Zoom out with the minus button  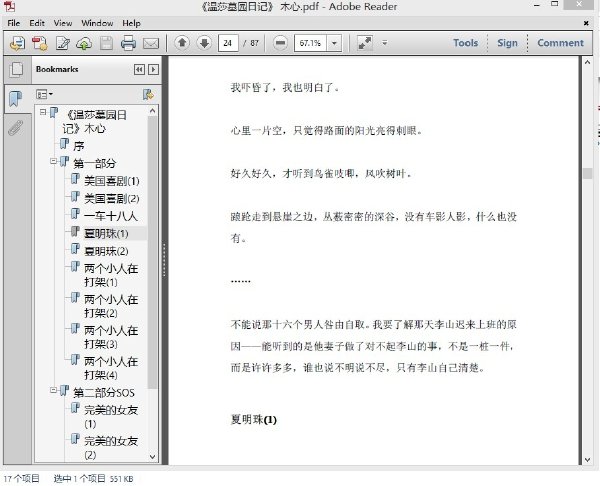pyautogui.click(x=280, y=43)
